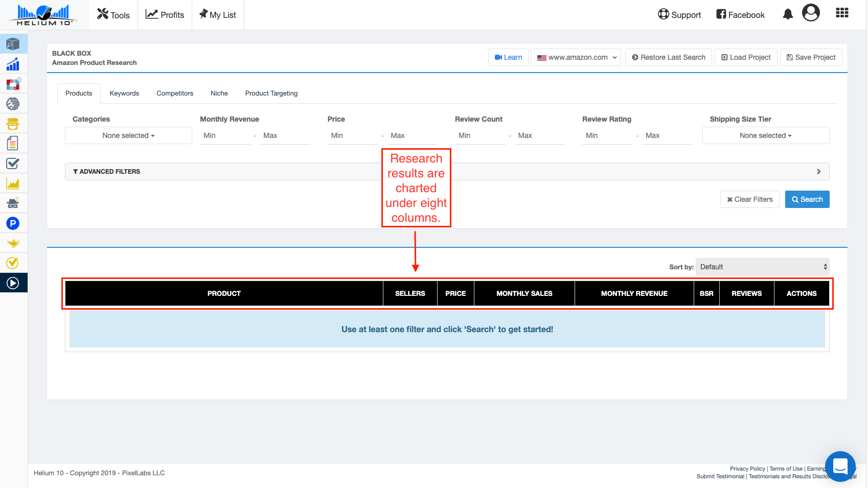Expand the Categories dropdown
The height and width of the screenshot is (488, 868).
pyautogui.click(x=128, y=135)
